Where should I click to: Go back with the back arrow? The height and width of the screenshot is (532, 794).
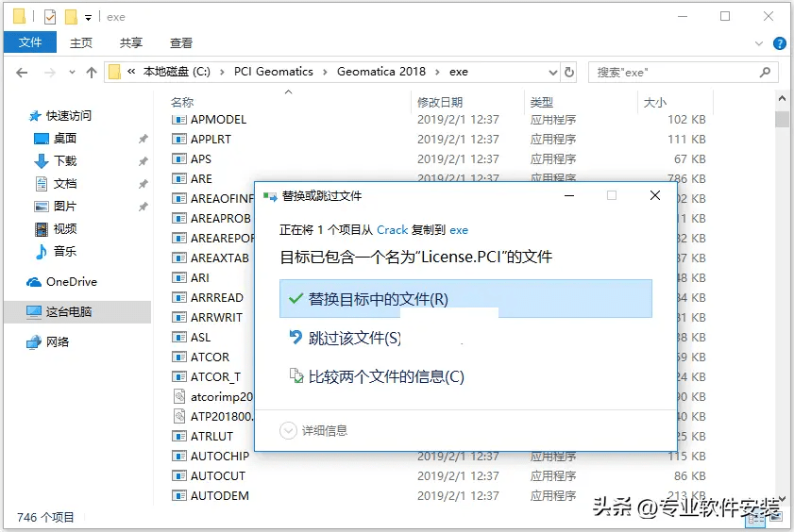tap(22, 73)
